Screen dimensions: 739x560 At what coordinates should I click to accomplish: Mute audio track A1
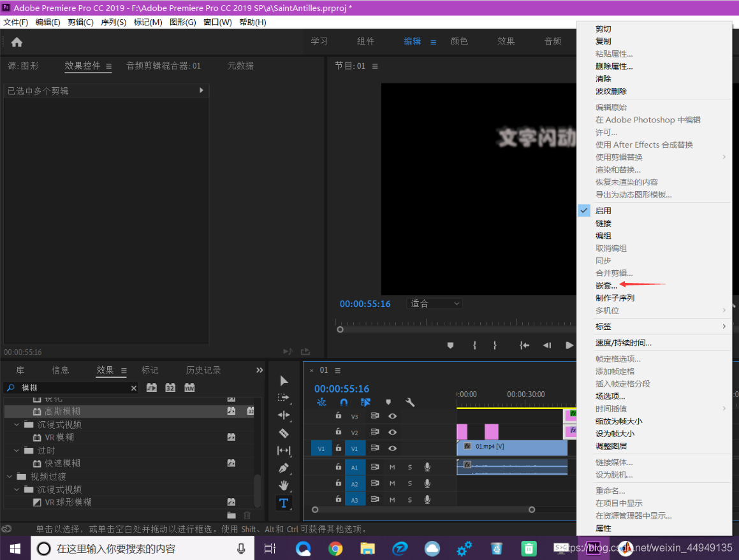(392, 467)
